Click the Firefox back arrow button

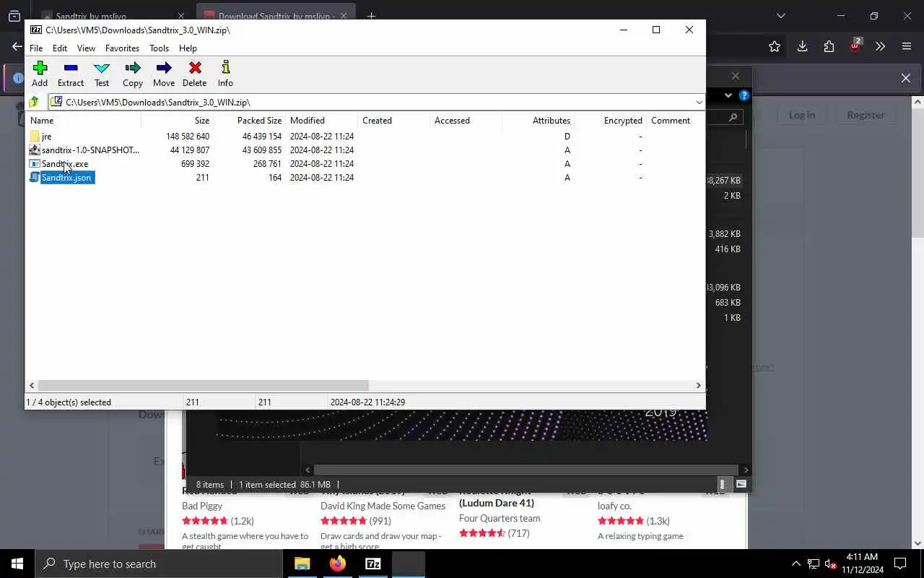pyautogui.click(x=16, y=46)
